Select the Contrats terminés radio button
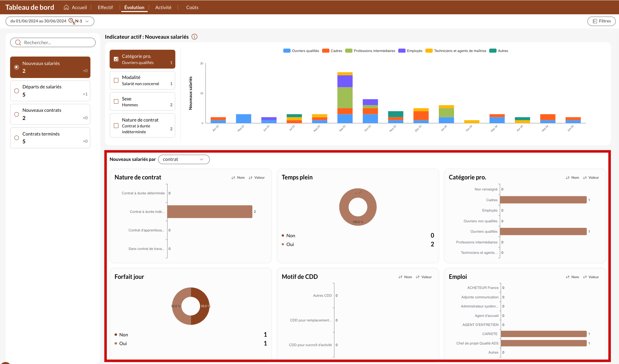Screen dimensions: 619x364 tap(17, 138)
